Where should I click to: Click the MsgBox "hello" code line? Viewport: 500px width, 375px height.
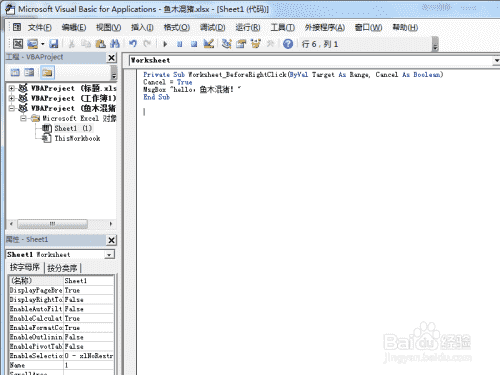pos(192,89)
